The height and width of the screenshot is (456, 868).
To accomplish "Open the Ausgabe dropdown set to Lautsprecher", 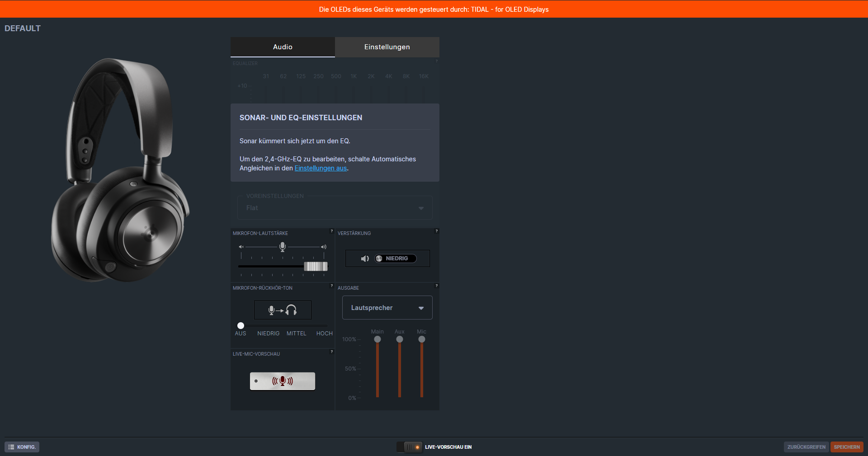I will [387, 308].
